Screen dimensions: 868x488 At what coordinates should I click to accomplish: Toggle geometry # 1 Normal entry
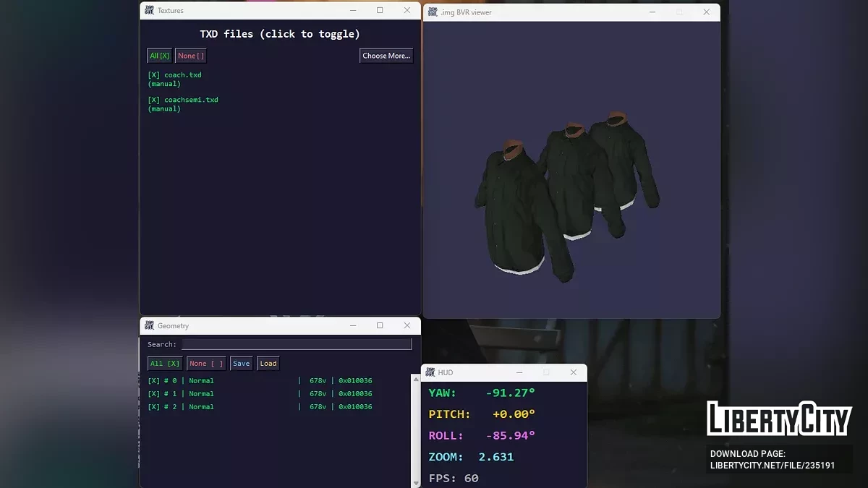[x=181, y=394]
